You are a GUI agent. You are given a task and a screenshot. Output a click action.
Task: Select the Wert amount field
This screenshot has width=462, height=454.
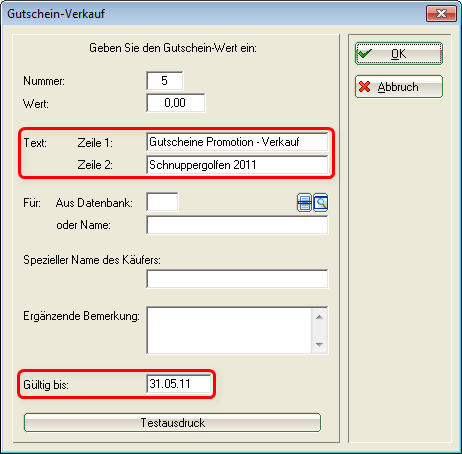(x=176, y=103)
